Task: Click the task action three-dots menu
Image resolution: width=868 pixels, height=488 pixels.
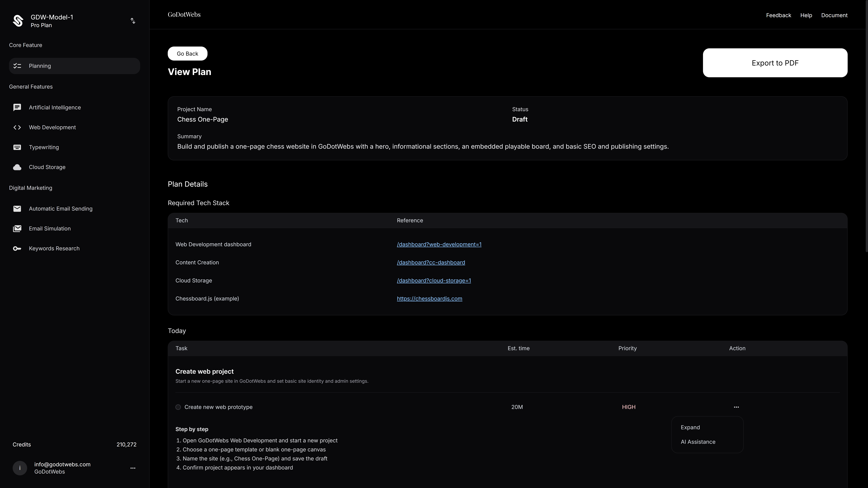Action: (x=736, y=407)
